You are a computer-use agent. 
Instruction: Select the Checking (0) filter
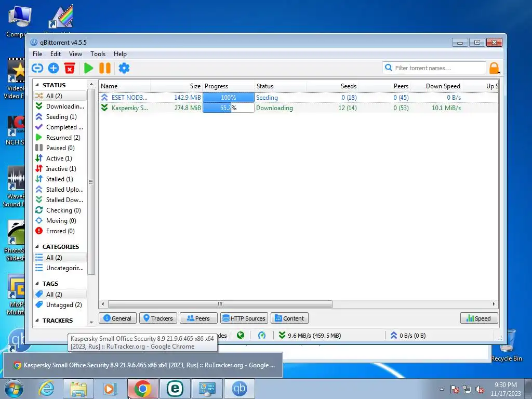[x=60, y=210]
